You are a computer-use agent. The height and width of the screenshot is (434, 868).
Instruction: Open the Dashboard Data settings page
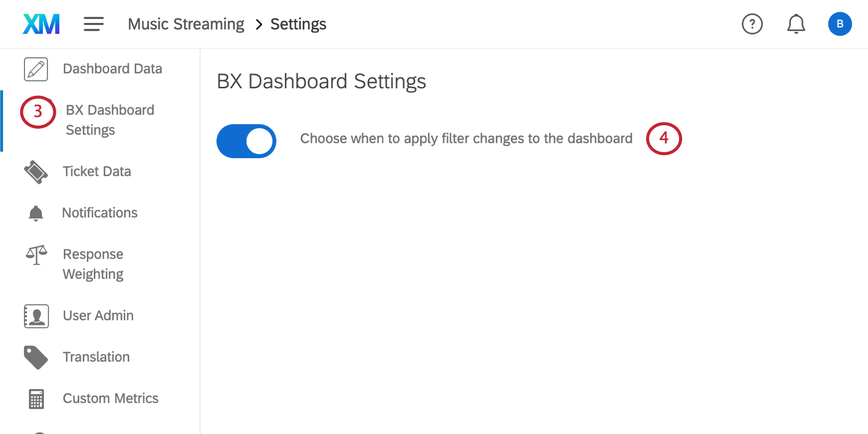(x=112, y=68)
